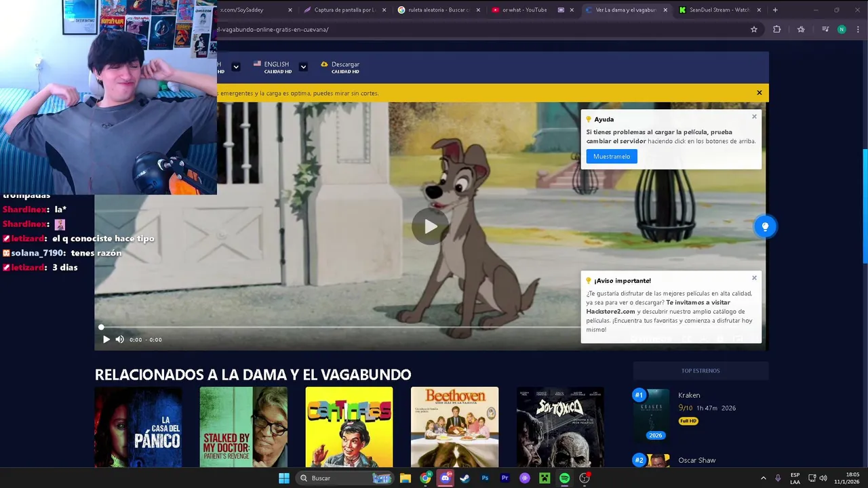Switch to SeanDuel Stream tab
The height and width of the screenshot is (488, 868).
[719, 10]
